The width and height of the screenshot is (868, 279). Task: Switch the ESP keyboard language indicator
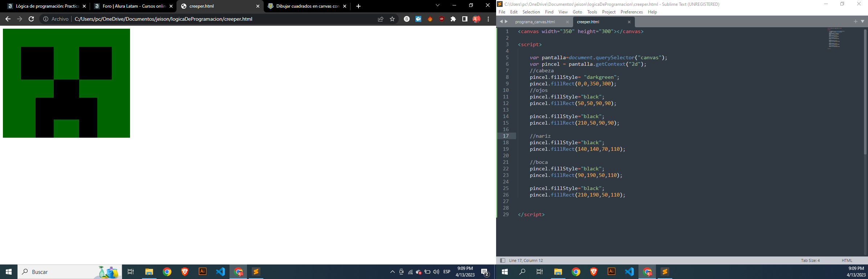point(447,272)
